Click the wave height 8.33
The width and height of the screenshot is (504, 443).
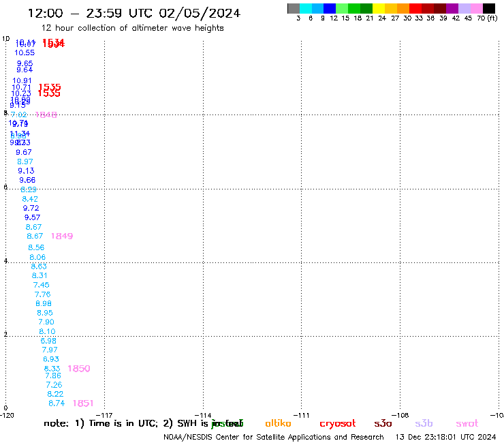coord(52,369)
